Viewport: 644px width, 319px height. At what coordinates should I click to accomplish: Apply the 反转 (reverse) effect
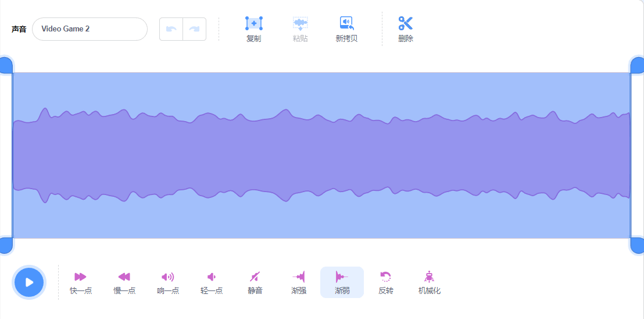click(386, 277)
